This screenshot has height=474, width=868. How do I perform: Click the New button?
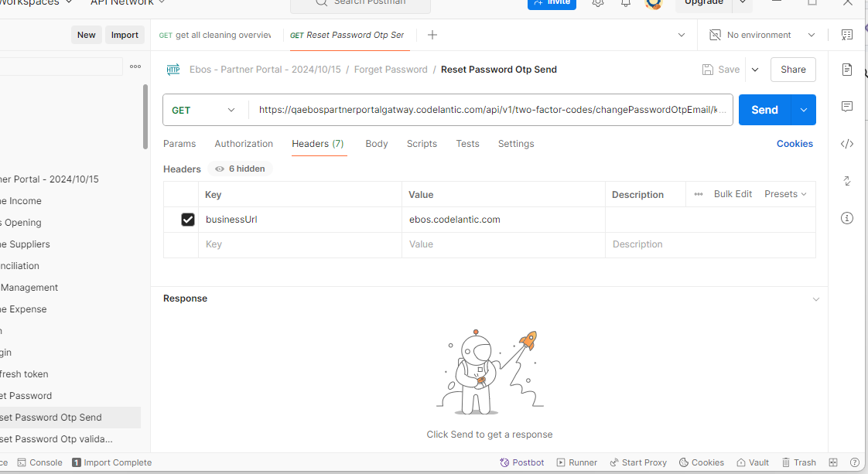87,35
